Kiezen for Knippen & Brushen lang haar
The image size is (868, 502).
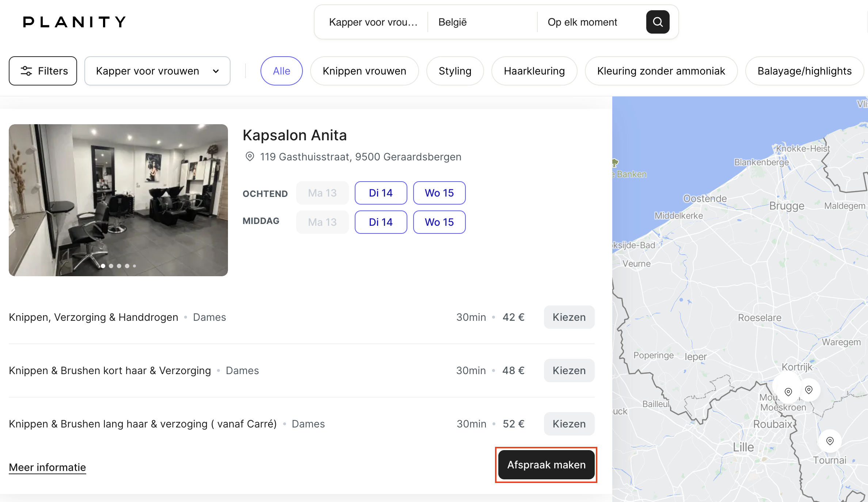pyautogui.click(x=569, y=424)
